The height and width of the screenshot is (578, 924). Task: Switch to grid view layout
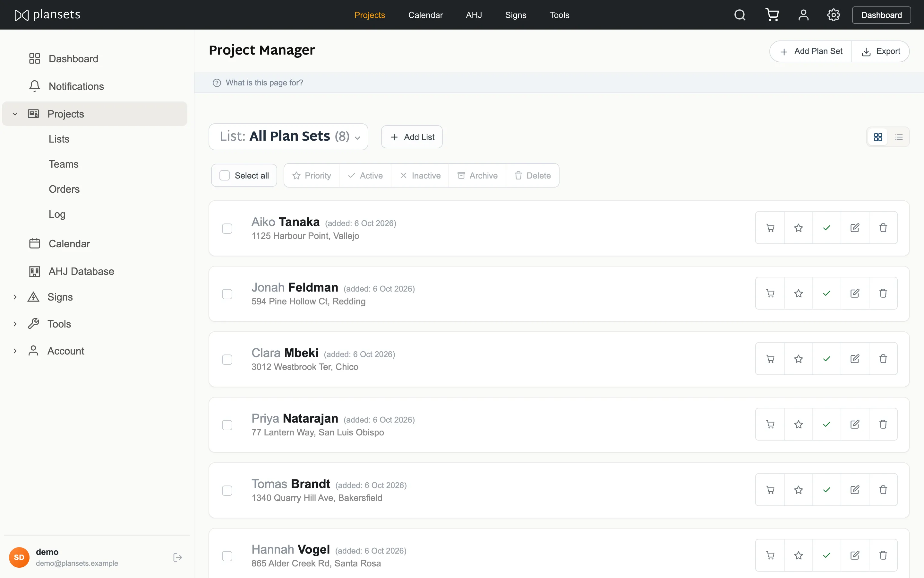point(878,137)
